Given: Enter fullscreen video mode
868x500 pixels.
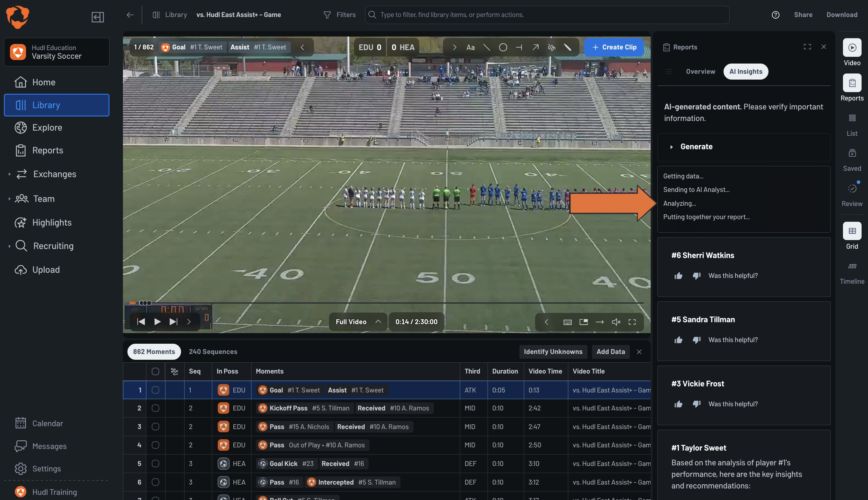Looking at the screenshot, I should (x=632, y=322).
